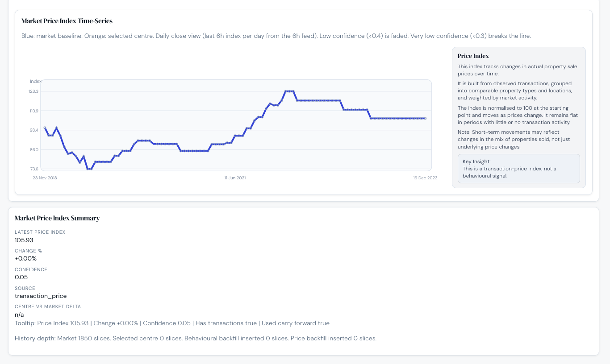Screen dimensions: 610x364
Task: Click the Market Price Index Time-Series heading
Action: (x=67, y=21)
